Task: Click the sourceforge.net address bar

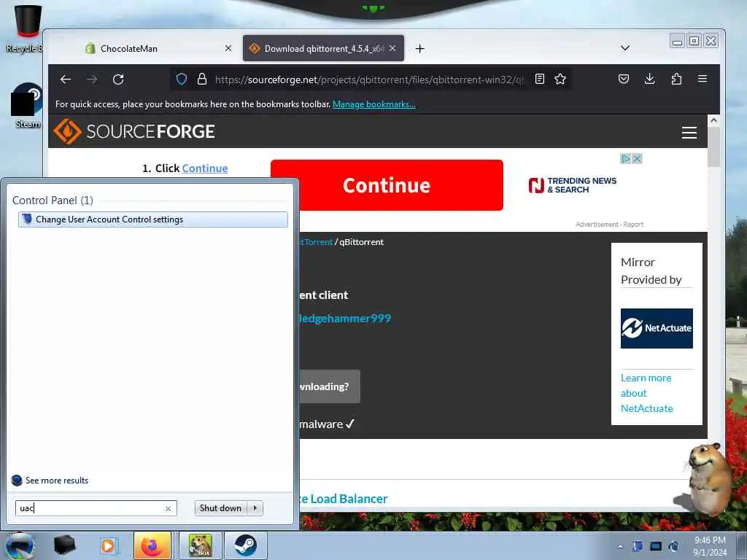Action: click(x=369, y=79)
